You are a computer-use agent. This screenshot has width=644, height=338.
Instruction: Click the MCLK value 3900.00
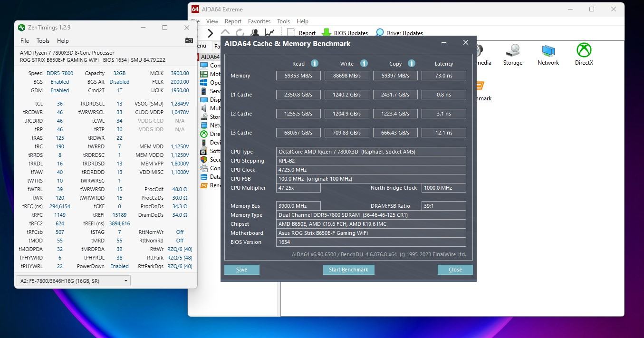point(180,73)
